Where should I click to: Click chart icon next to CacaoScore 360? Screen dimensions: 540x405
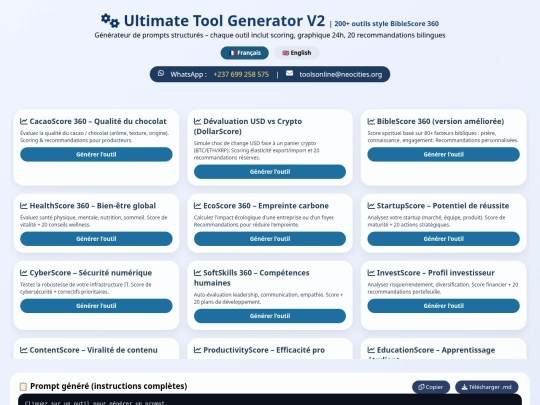coord(23,121)
